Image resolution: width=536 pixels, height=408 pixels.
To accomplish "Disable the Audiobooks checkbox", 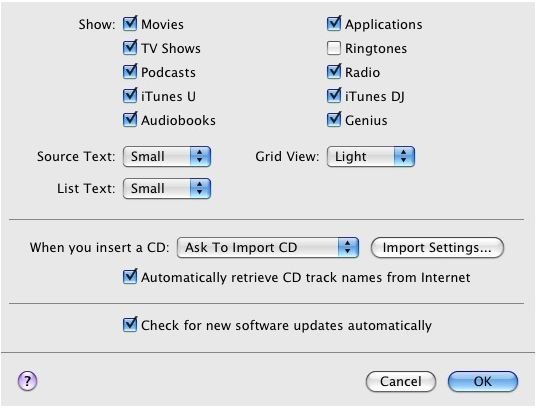I will (x=130, y=120).
